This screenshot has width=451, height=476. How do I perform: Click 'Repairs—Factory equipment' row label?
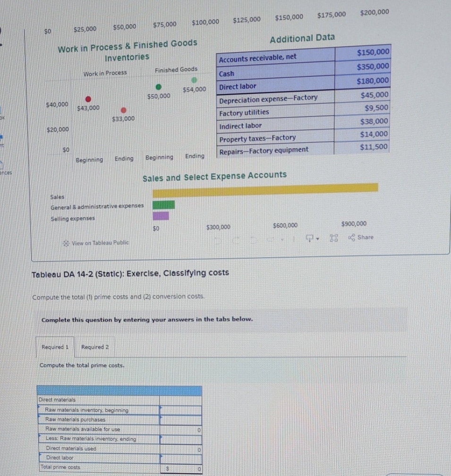pos(264,151)
